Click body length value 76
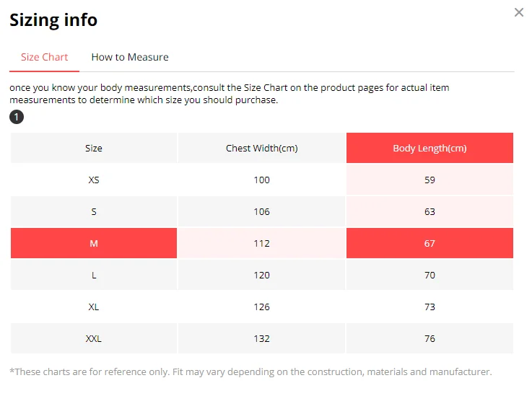The width and height of the screenshot is (532, 396). coord(429,338)
